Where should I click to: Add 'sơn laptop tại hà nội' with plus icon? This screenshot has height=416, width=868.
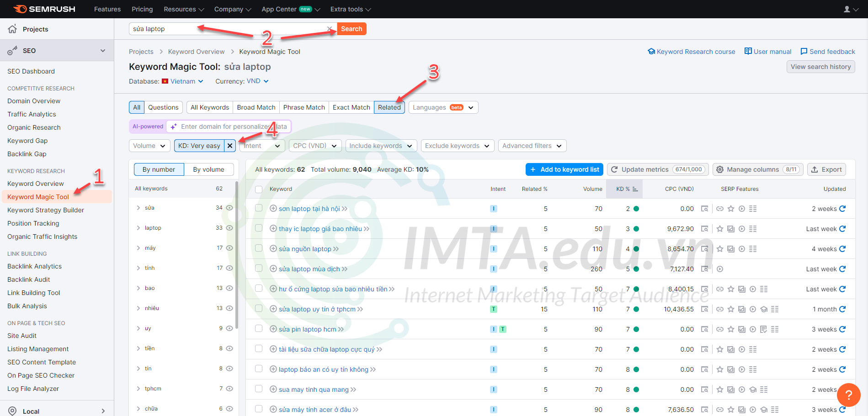[273, 208]
